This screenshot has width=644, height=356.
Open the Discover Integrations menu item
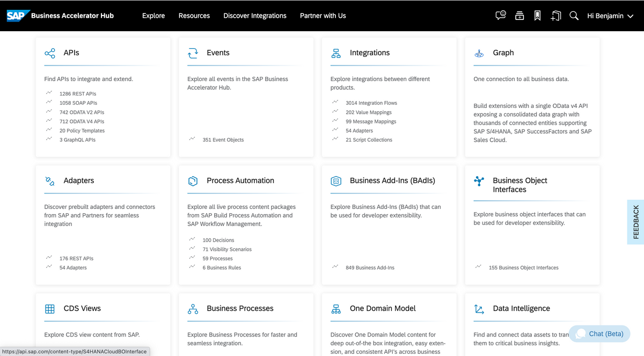[255, 16]
